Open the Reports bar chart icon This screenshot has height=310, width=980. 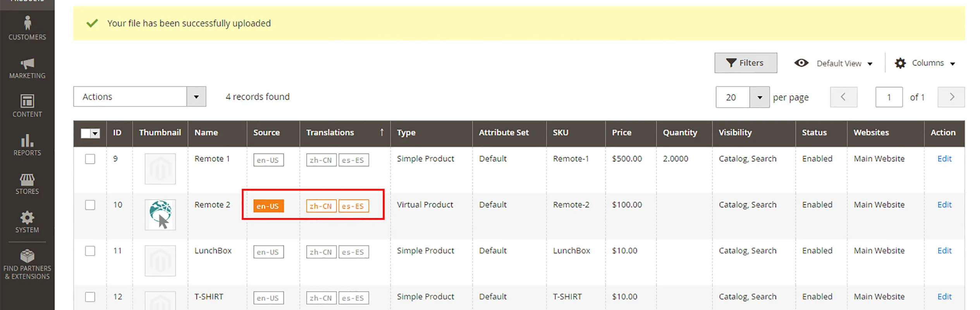coord(27,140)
